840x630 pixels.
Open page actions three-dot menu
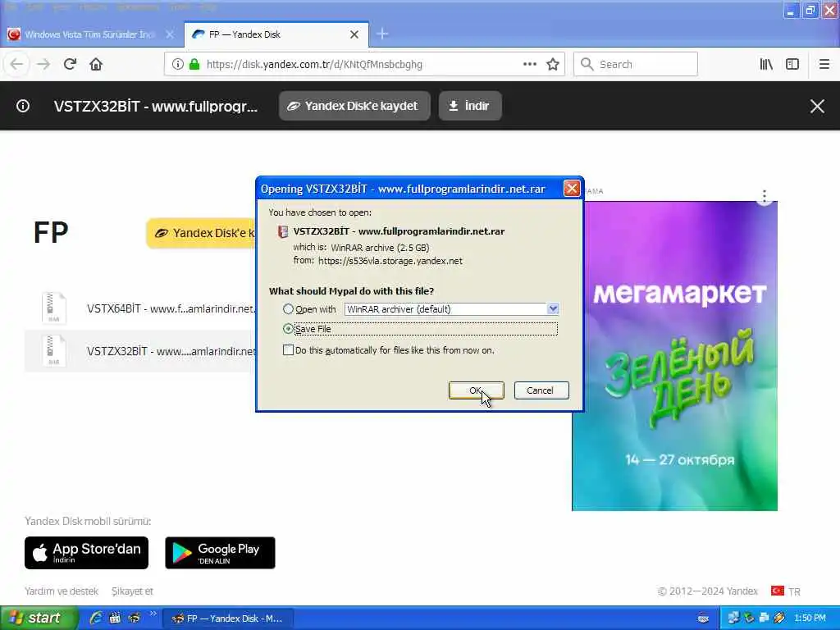pos(529,64)
